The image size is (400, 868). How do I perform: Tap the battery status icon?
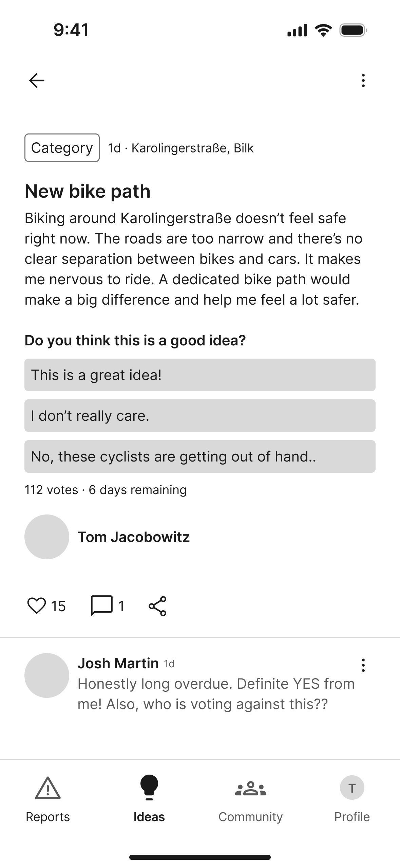353,30
